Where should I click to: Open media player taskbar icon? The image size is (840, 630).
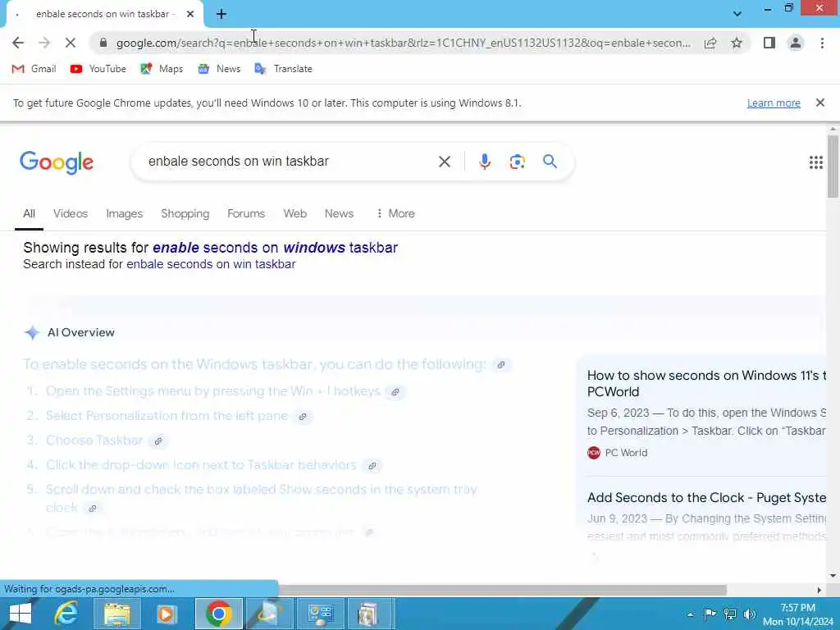tap(167, 614)
